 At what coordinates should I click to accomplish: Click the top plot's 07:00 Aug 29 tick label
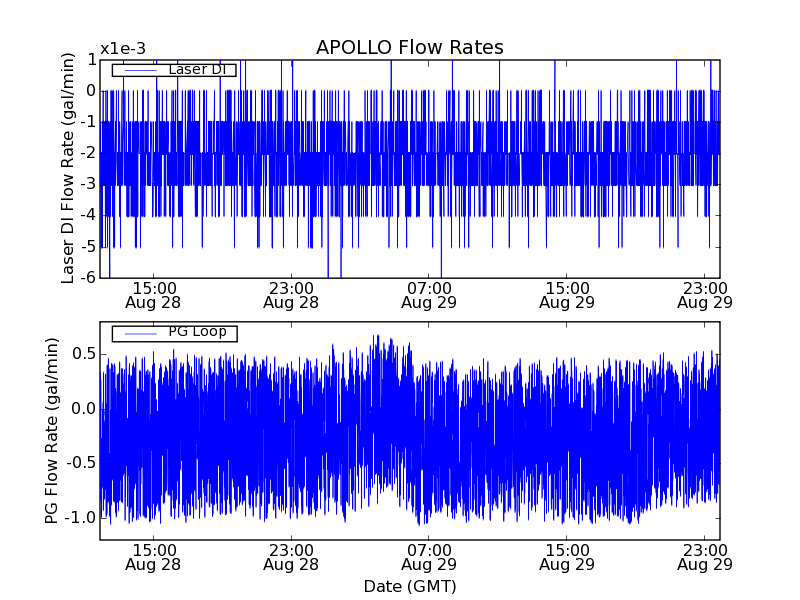point(429,295)
